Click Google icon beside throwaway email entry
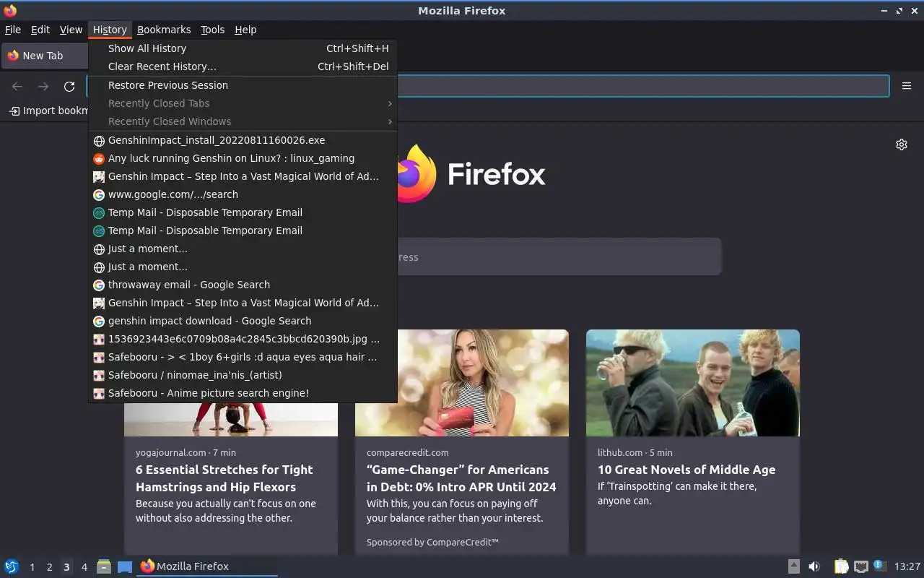Viewport: 924px width, 578px height. tap(100, 285)
